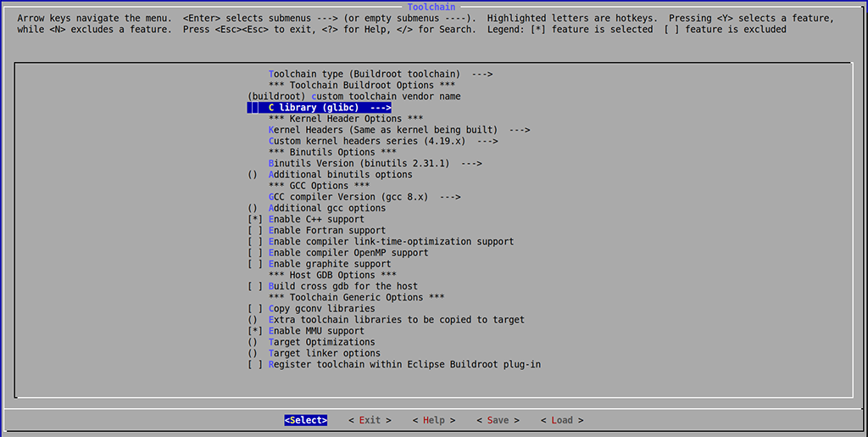Edit Additional gcc options field
The width and height of the screenshot is (868, 437).
point(317,208)
